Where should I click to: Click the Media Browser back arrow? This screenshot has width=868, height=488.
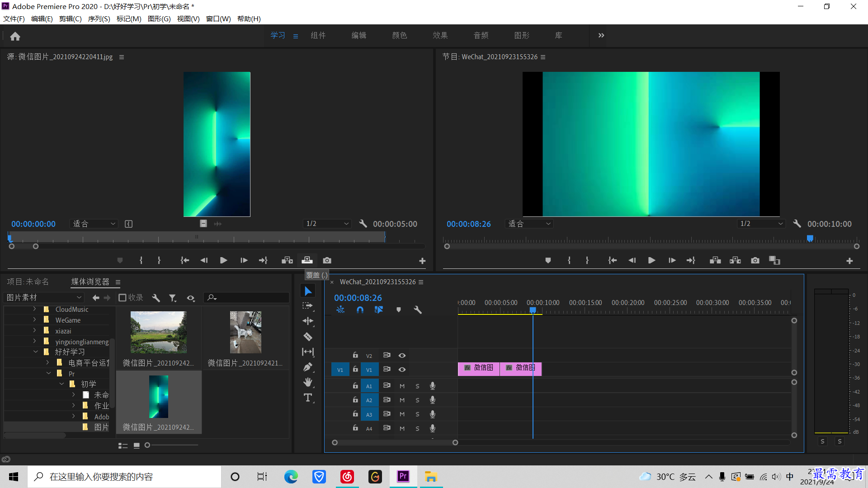click(x=96, y=298)
